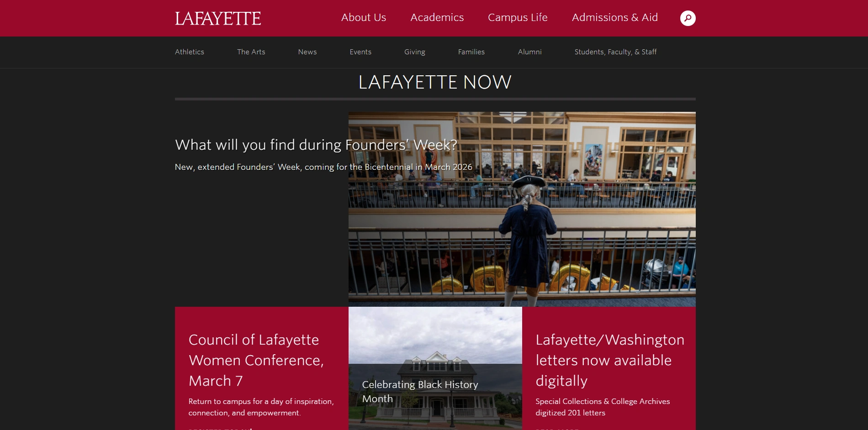Open the Admissions & Aid menu

pyautogui.click(x=615, y=17)
